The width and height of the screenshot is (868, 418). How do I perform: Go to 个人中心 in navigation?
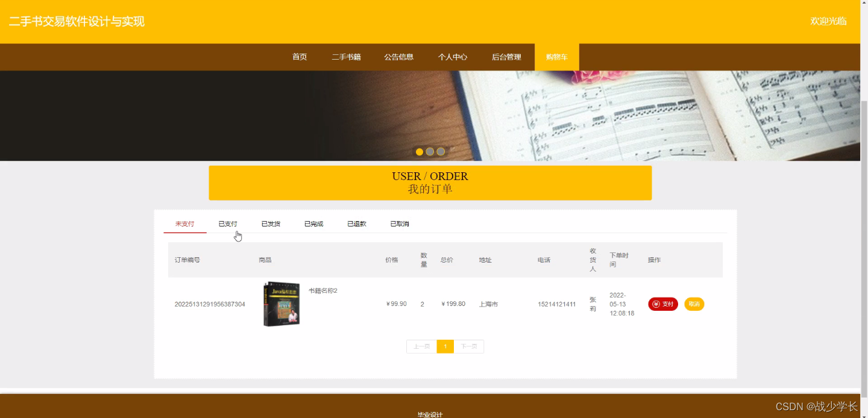point(453,57)
